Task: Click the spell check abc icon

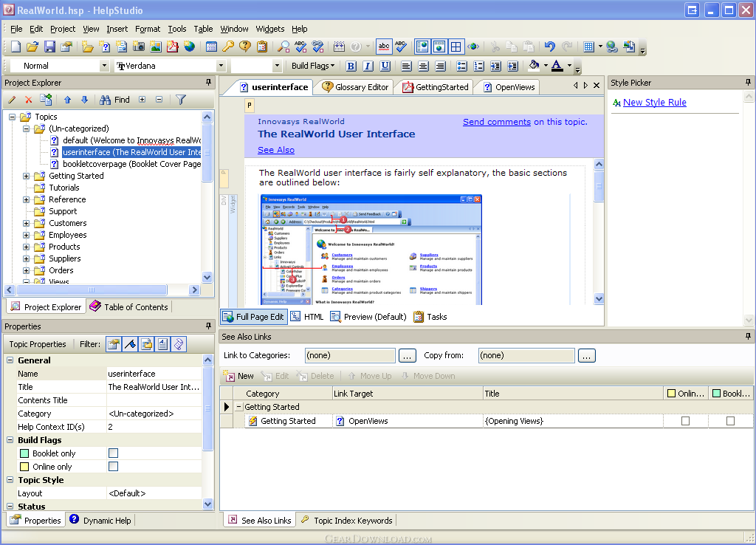Action: coord(384,47)
